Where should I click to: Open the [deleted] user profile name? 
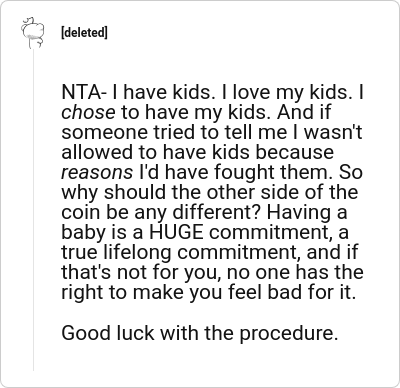[84, 33]
